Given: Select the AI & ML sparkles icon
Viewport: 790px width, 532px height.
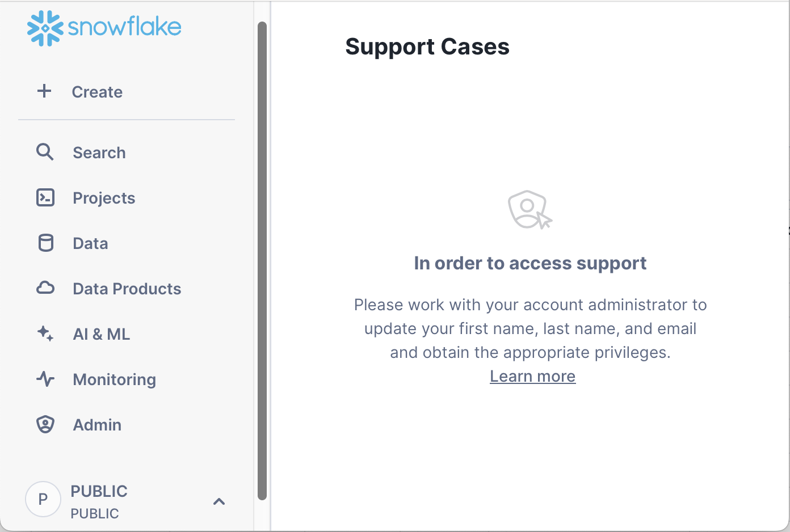Looking at the screenshot, I should [45, 333].
